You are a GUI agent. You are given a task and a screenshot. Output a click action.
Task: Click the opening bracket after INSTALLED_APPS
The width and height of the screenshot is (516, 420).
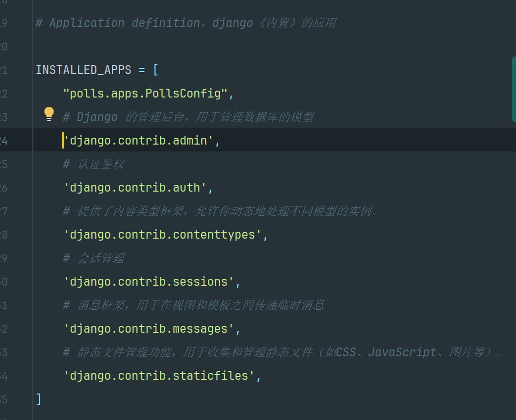point(155,70)
